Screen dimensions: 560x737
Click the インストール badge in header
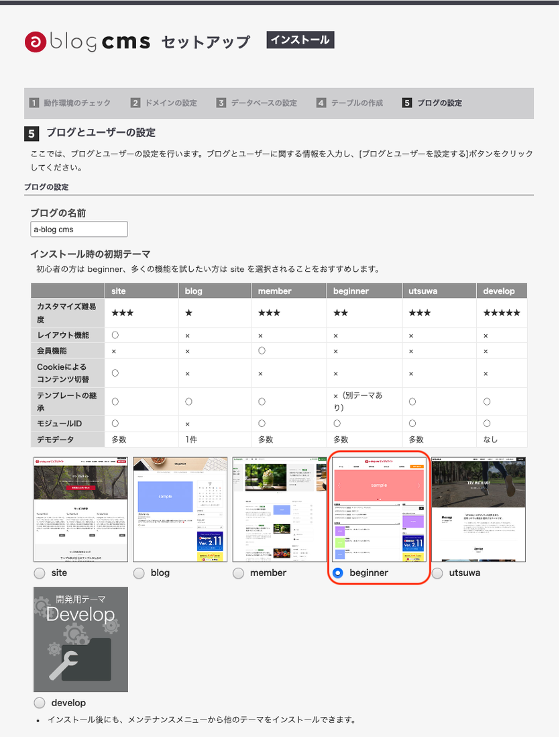point(300,40)
